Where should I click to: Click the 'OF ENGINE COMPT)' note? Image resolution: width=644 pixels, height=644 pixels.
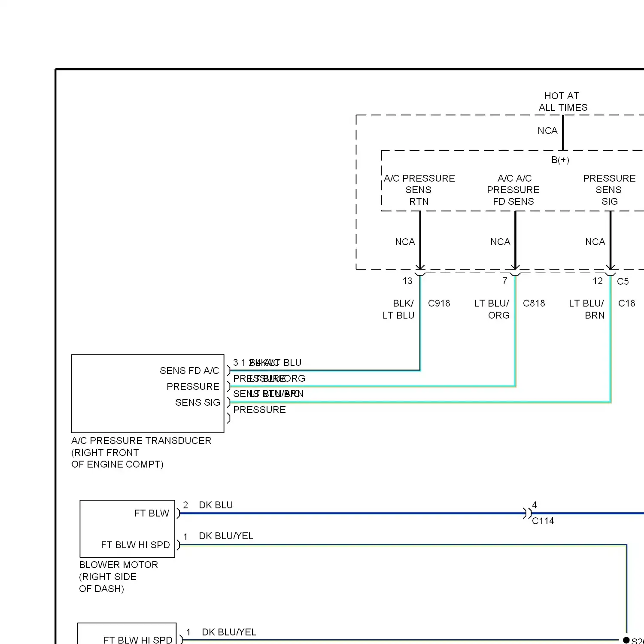pos(117,465)
